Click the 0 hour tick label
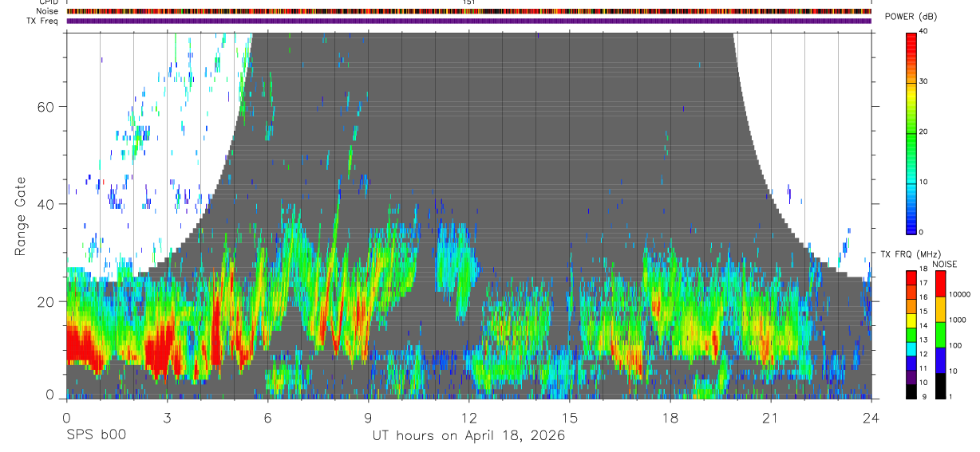The image size is (980, 452). (66, 418)
